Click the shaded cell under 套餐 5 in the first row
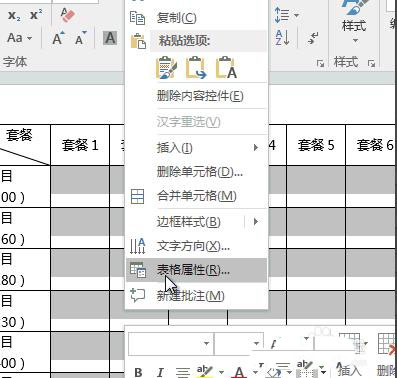 (x=316, y=186)
